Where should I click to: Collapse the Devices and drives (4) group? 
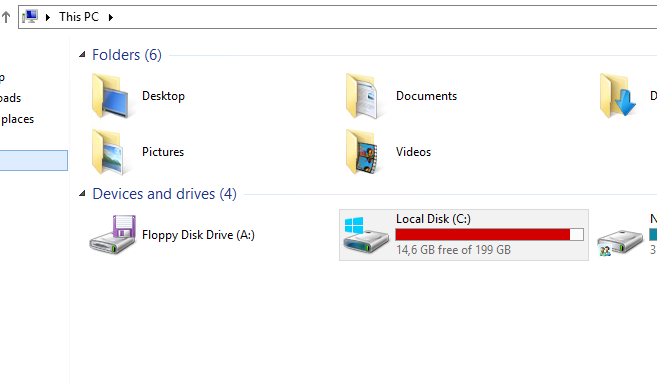pos(83,194)
